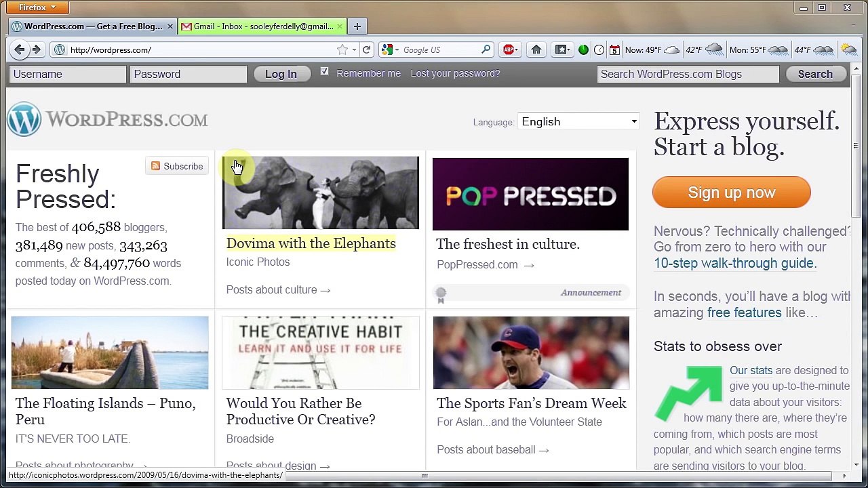The width and height of the screenshot is (868, 488).
Task: Click the Google search engine icon
Action: (x=387, y=49)
